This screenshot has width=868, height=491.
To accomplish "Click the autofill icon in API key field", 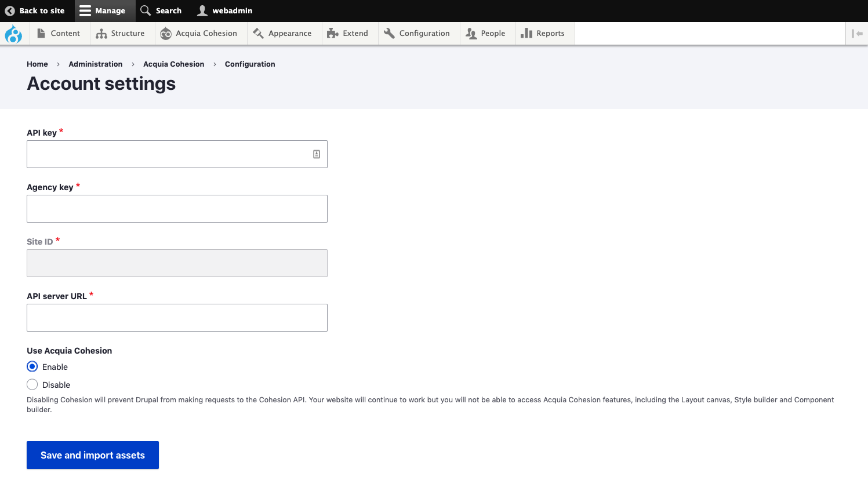I will (x=317, y=154).
